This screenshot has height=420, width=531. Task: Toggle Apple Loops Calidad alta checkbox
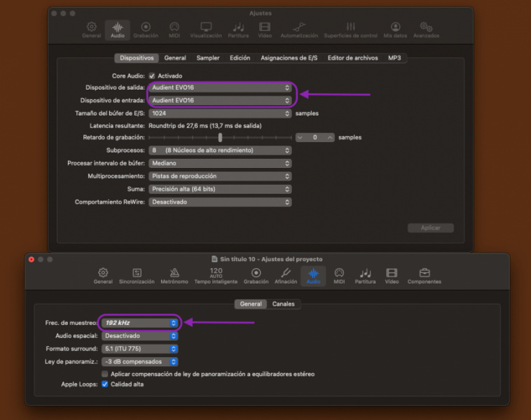tap(104, 384)
